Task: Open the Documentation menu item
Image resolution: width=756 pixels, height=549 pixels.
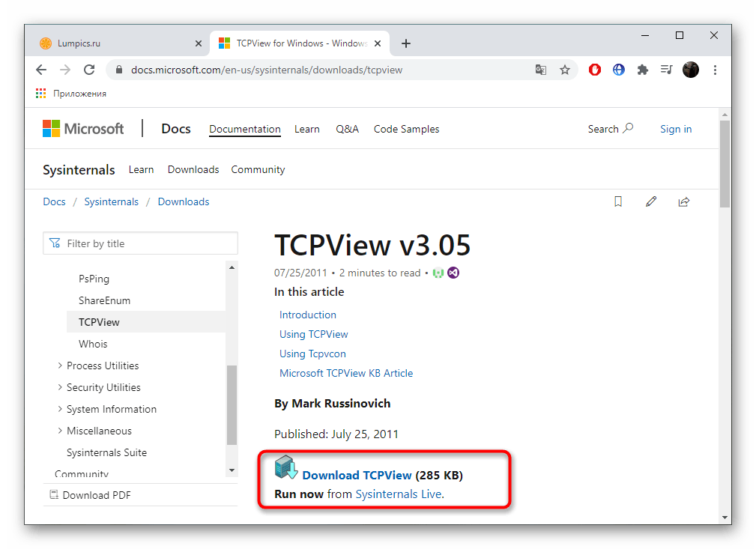Action: (x=245, y=129)
